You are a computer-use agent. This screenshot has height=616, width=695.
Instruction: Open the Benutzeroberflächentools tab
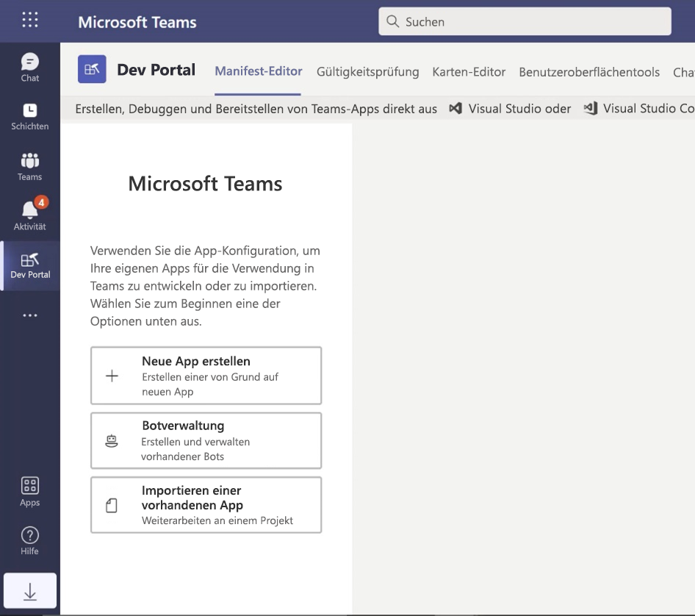(x=588, y=72)
